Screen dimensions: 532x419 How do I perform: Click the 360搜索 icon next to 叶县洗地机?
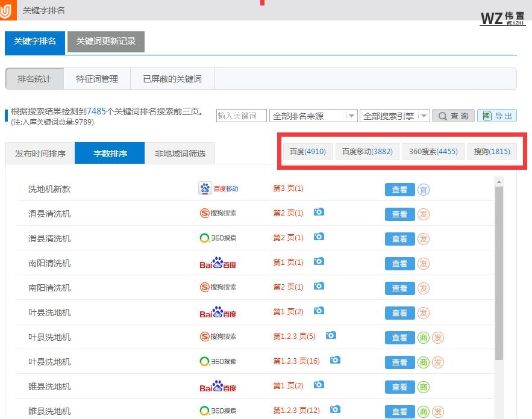click(x=217, y=362)
